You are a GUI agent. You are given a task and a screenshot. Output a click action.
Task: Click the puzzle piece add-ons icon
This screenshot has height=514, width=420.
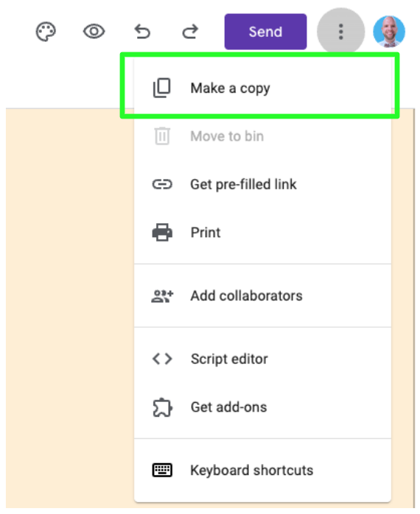[162, 407]
